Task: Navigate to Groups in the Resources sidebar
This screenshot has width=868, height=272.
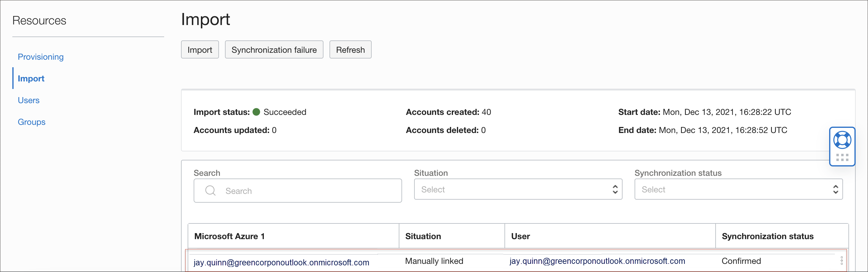Action: click(31, 122)
